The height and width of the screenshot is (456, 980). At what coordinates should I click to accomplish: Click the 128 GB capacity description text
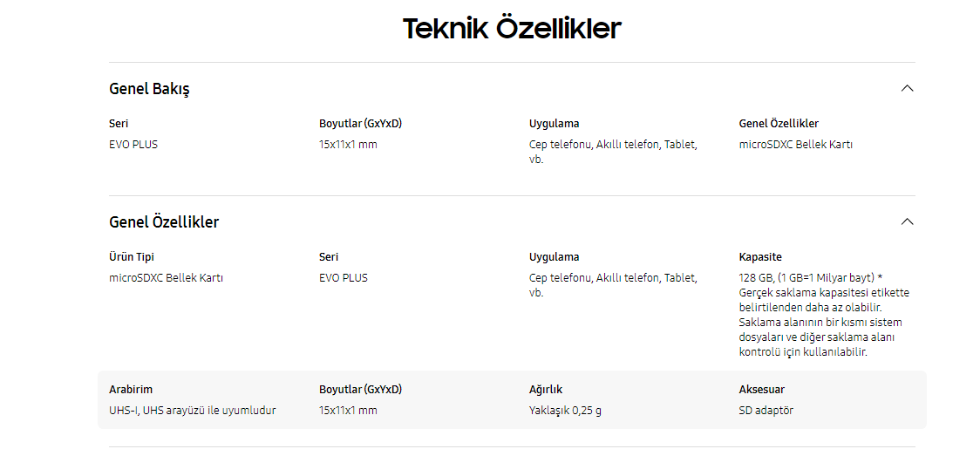point(823,315)
